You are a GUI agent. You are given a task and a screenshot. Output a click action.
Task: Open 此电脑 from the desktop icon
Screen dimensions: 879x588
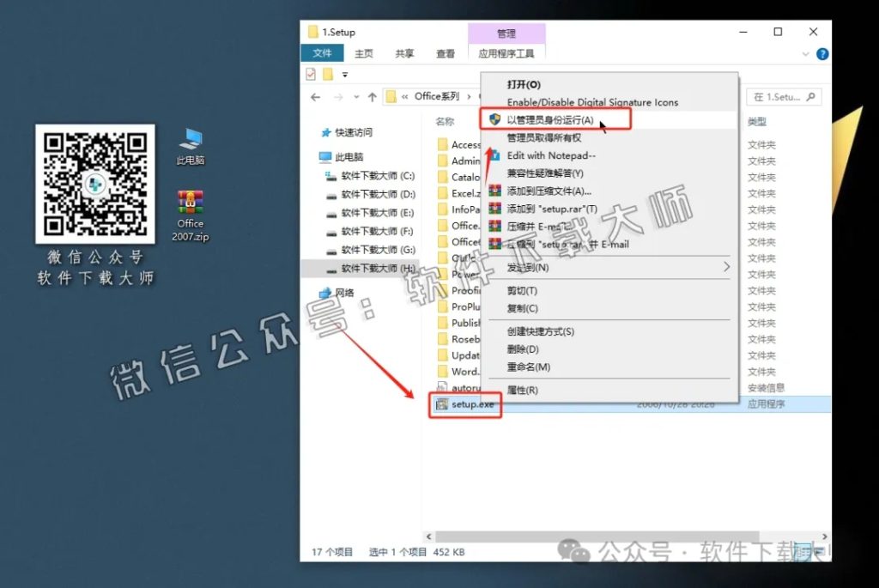[190, 139]
